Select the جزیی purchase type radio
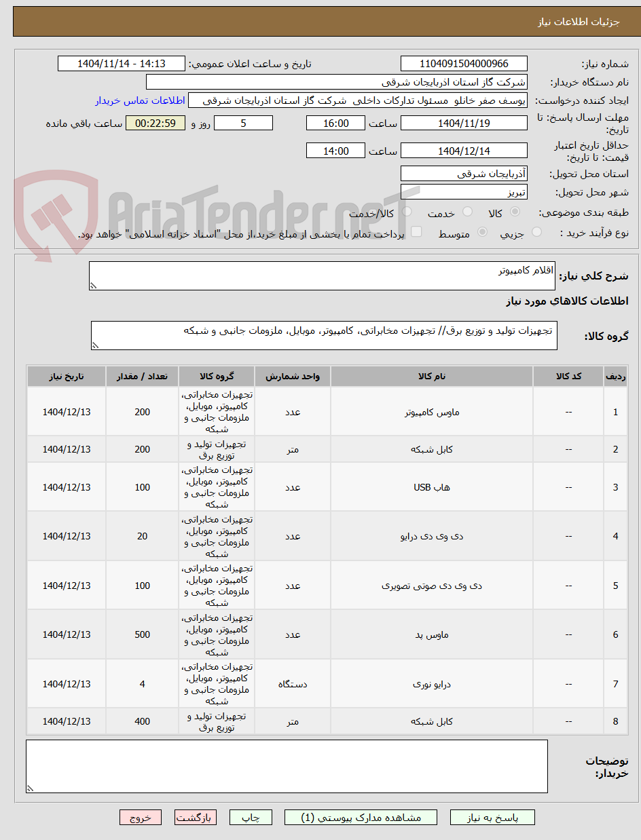Image resolution: width=641 pixels, height=840 pixels. (x=536, y=232)
